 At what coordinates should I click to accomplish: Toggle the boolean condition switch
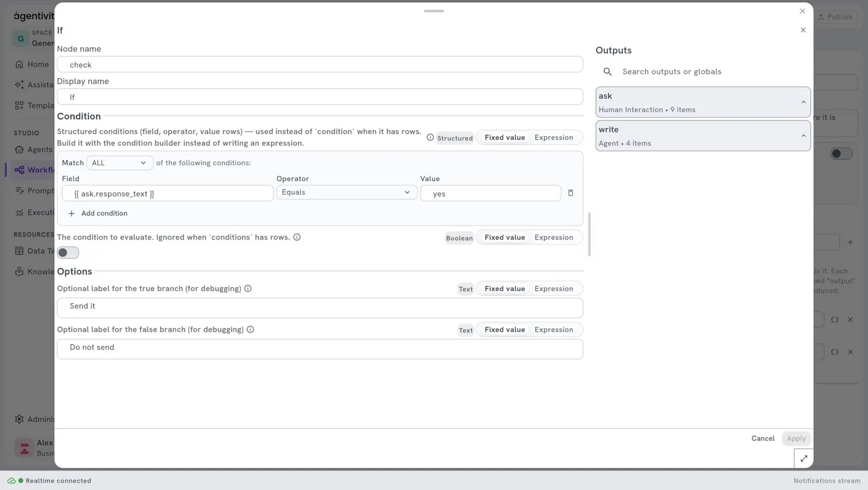tap(68, 253)
